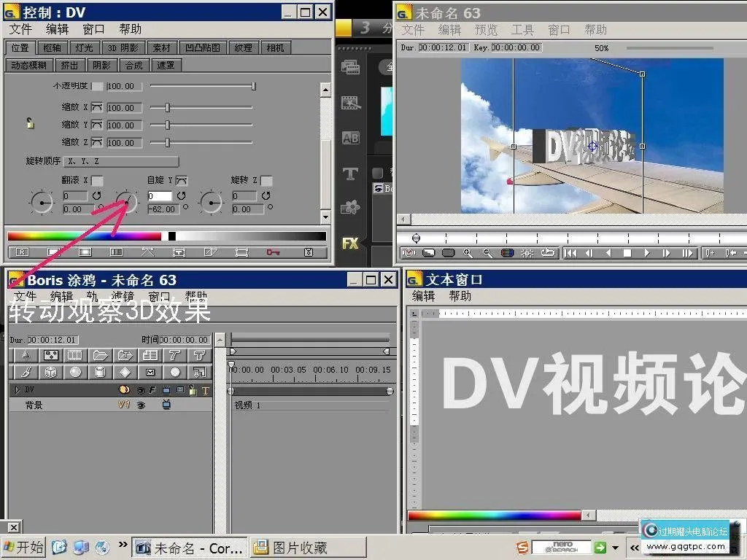Select the cylinder primitive tool

[x=100, y=372]
